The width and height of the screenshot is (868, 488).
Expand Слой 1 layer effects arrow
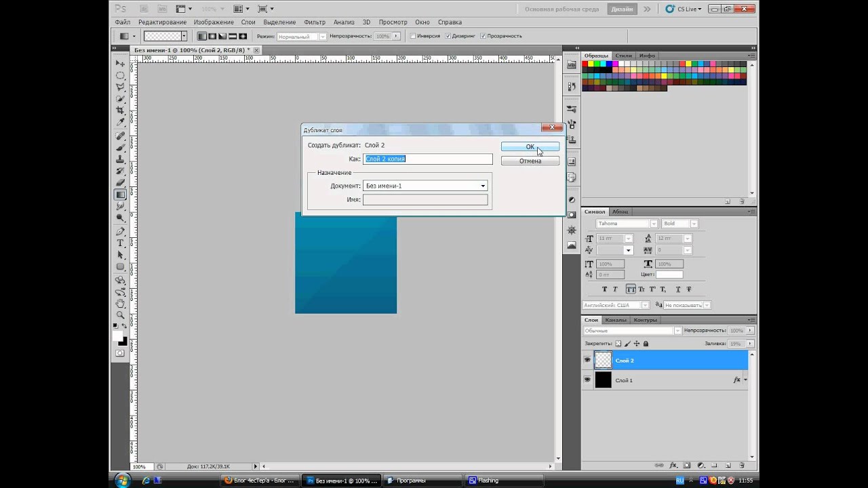tap(745, 380)
